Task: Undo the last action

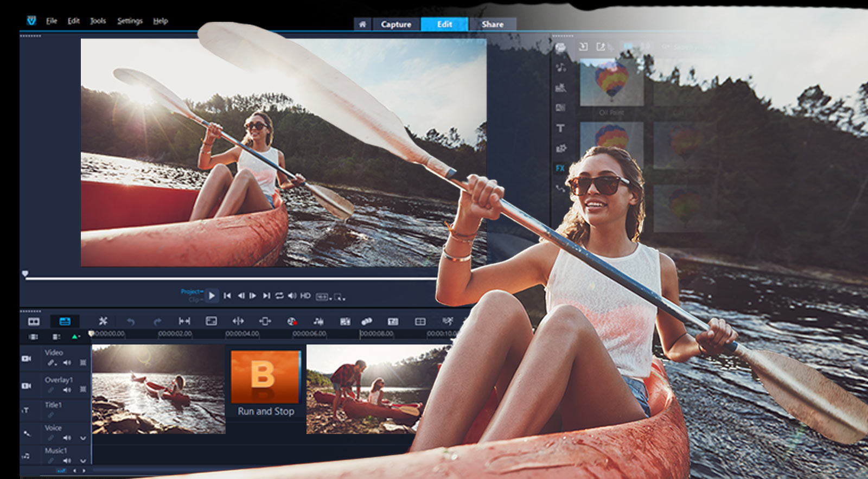Action: 131,322
